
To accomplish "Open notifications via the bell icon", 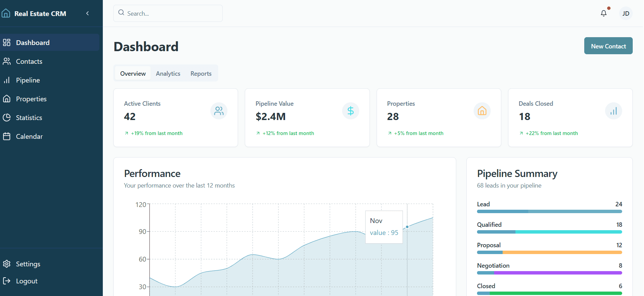I will (x=604, y=13).
